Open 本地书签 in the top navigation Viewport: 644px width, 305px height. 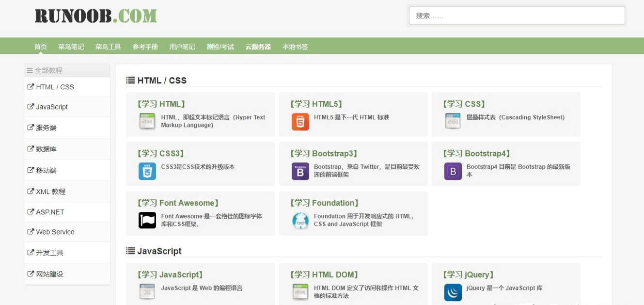tap(295, 47)
